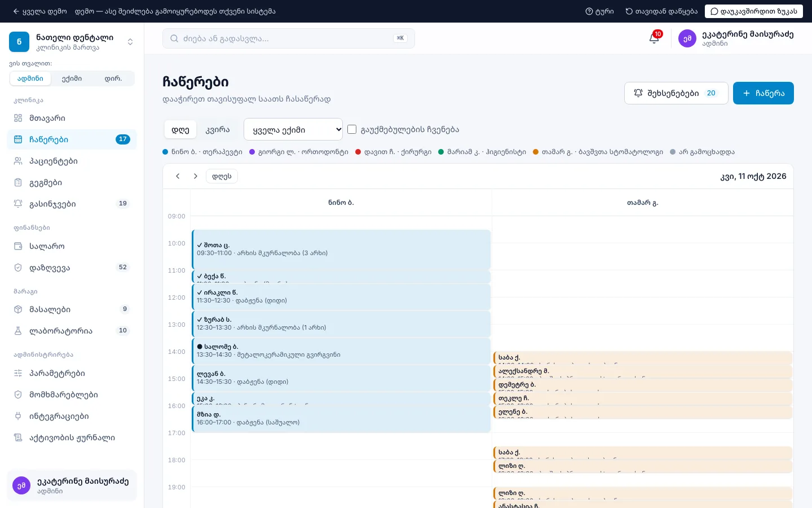Switch calendar to კვირა view
The width and height of the screenshot is (812, 508).
pos(218,129)
